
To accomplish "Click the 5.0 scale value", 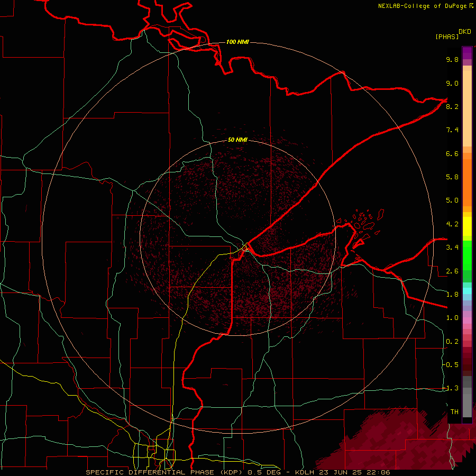I will 452,200.
